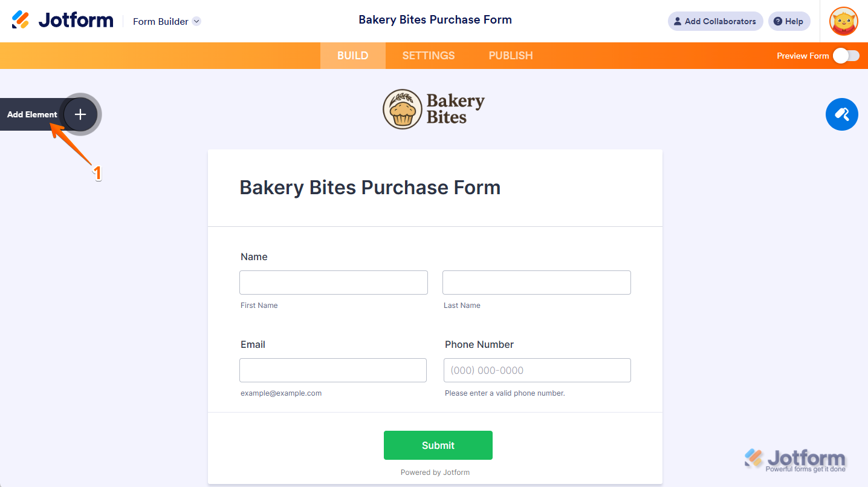Expand the Form Builder dropdown chevron

coord(196,21)
